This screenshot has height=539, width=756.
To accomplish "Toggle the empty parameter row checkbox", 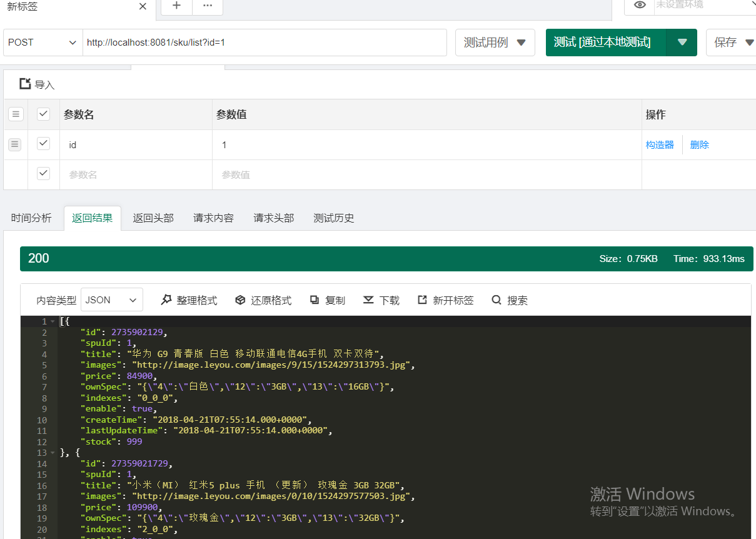I will [x=43, y=174].
